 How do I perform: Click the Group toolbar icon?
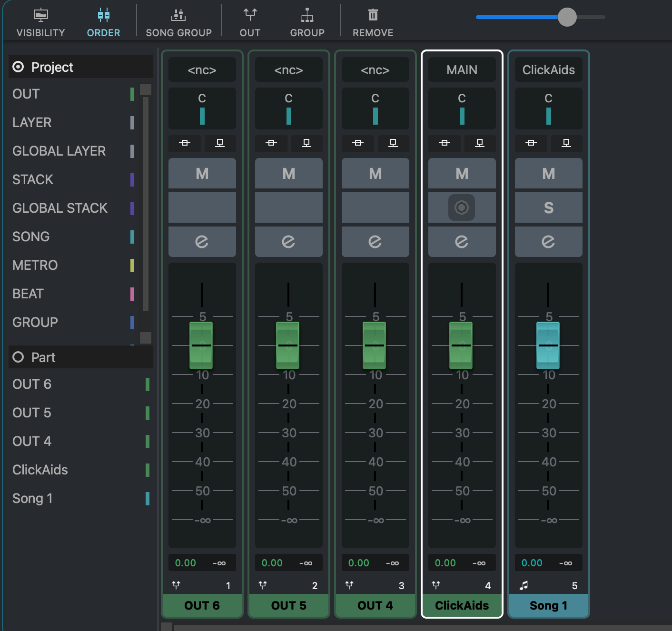[307, 16]
